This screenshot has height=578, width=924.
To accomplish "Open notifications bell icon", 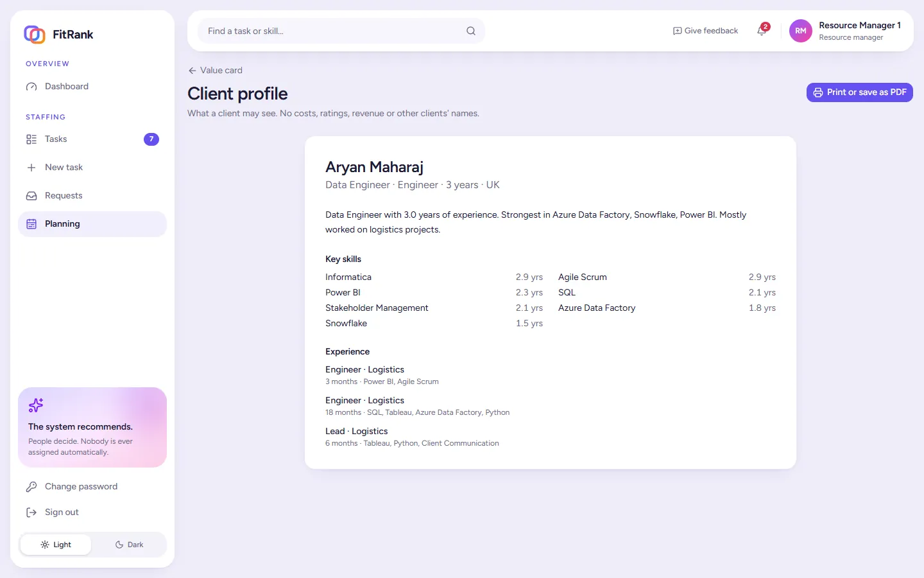I will 762,31.
